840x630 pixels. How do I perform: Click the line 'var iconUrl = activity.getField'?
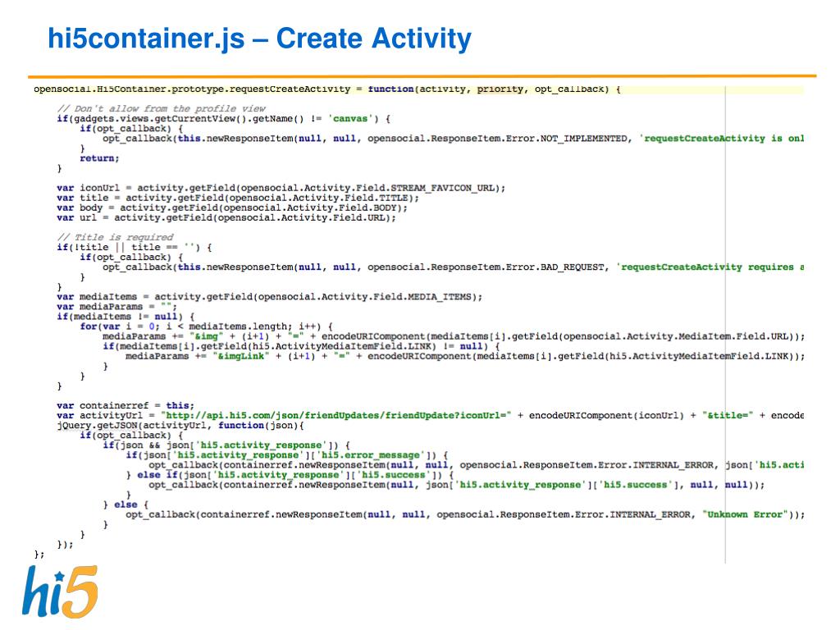tap(281, 188)
